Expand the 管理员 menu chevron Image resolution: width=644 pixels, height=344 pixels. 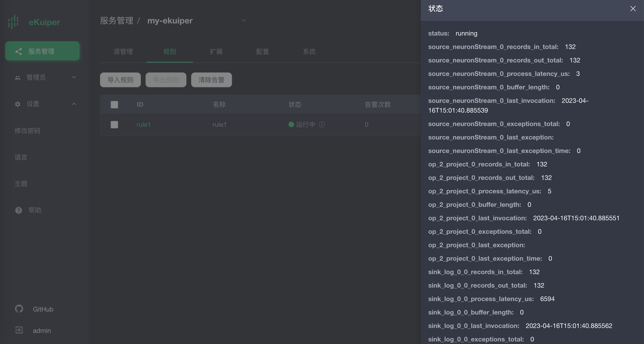tap(74, 77)
